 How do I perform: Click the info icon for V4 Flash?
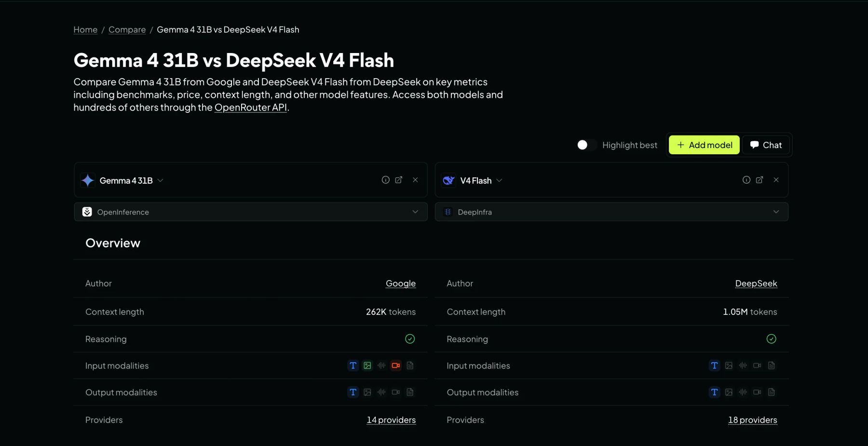pyautogui.click(x=746, y=180)
